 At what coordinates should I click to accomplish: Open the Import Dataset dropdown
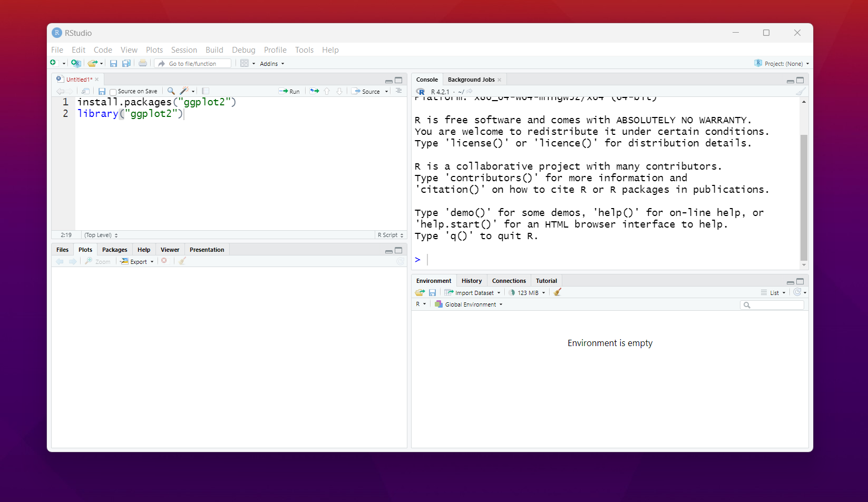472,292
